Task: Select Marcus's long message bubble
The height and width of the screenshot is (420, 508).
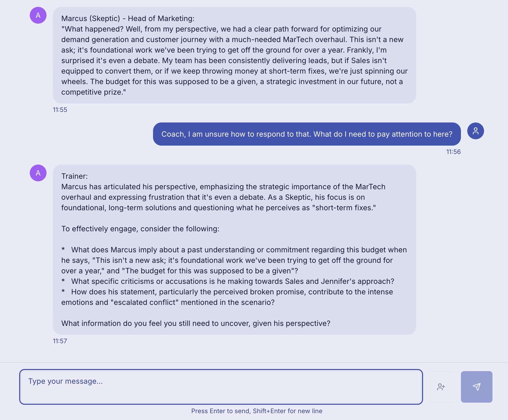Action: tap(234, 55)
